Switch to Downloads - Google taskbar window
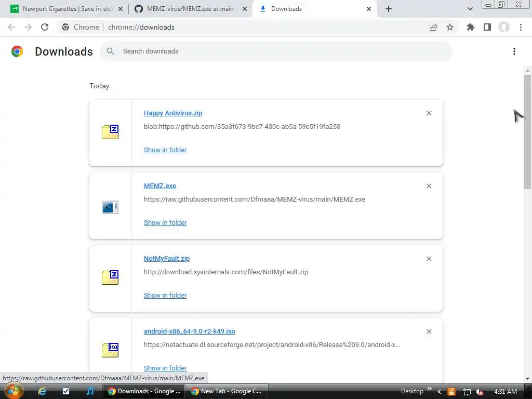Image resolution: width=532 pixels, height=399 pixels. pos(144,391)
